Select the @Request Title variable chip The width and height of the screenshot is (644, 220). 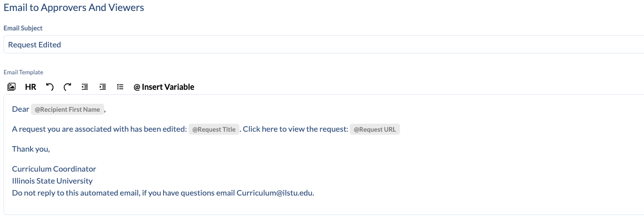point(214,129)
